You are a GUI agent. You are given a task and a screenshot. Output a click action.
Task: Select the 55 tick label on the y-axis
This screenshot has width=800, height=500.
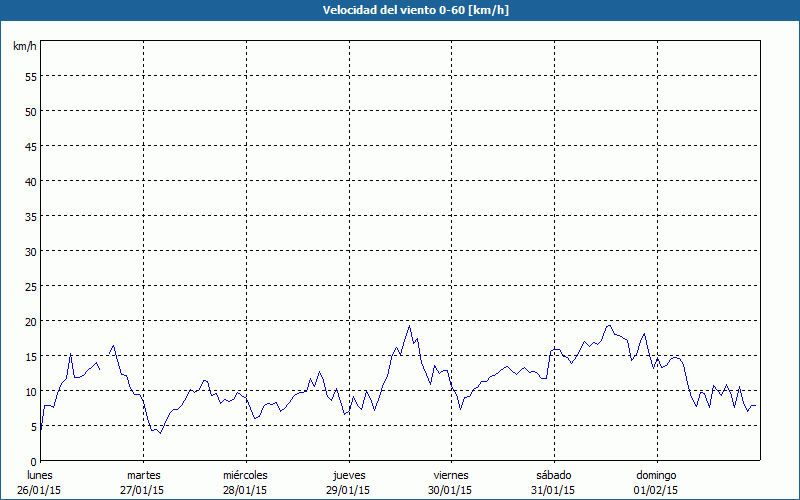pos(30,76)
